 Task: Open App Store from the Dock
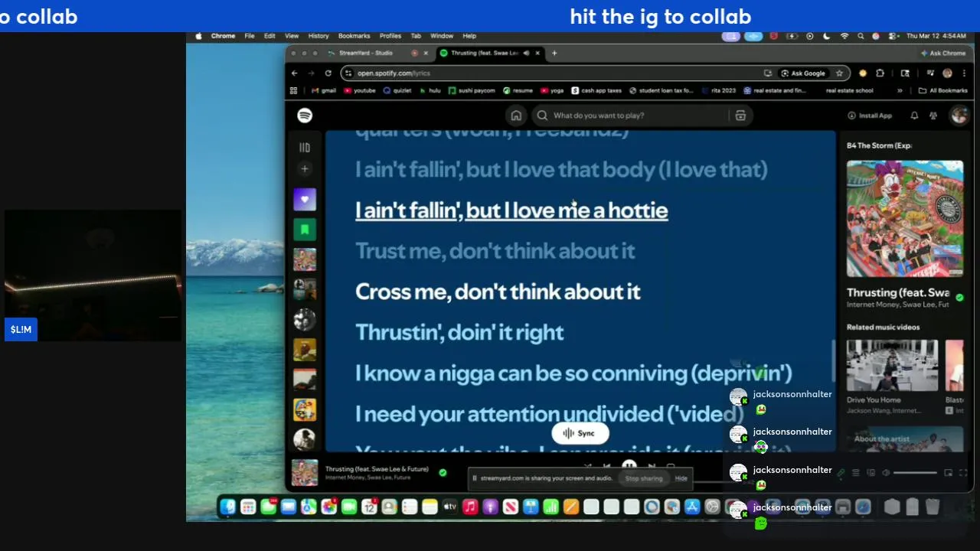692,507
